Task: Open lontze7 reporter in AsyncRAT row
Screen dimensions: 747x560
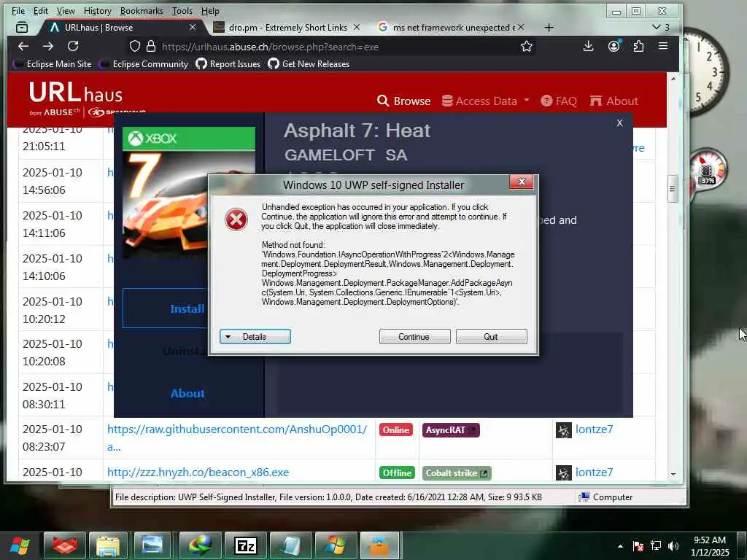Action: pos(594,429)
